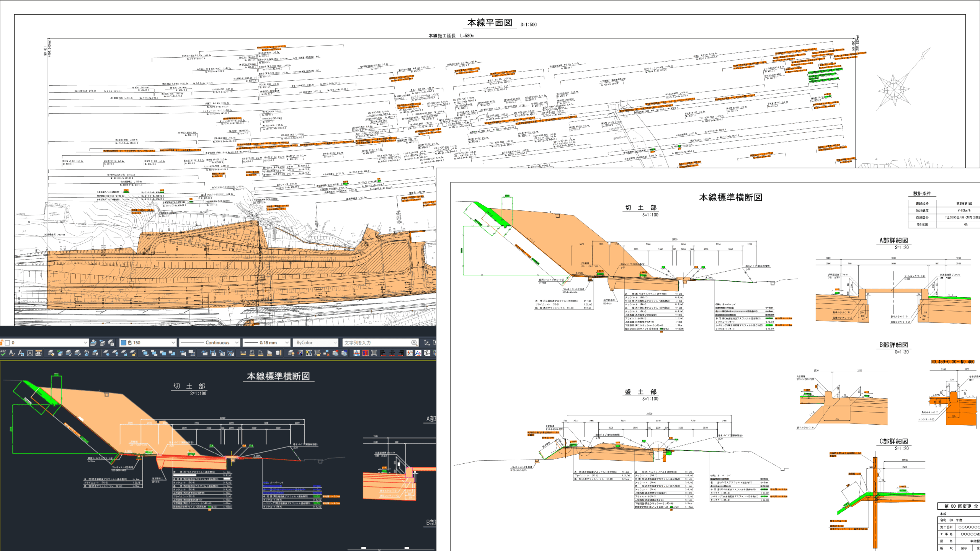The height and width of the screenshot is (551, 980).
Task: Open the 0.18 mm lineweight dropdown
Action: point(287,342)
